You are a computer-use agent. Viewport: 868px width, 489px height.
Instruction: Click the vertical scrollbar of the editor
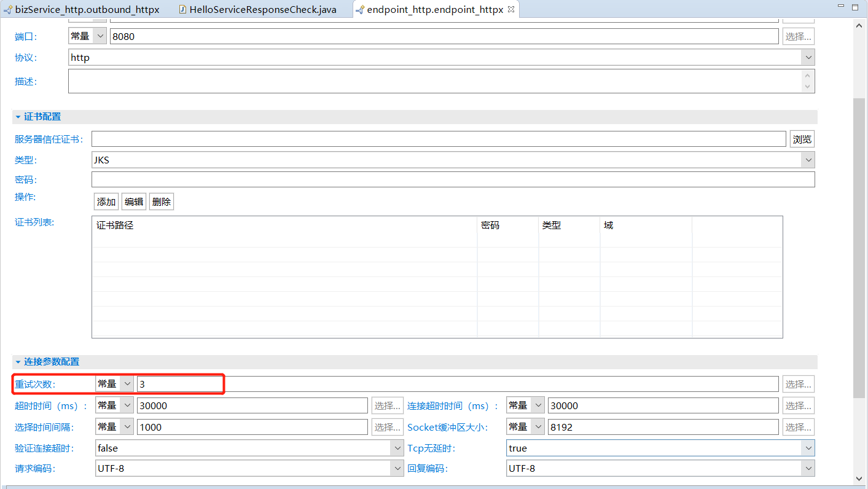click(859, 246)
